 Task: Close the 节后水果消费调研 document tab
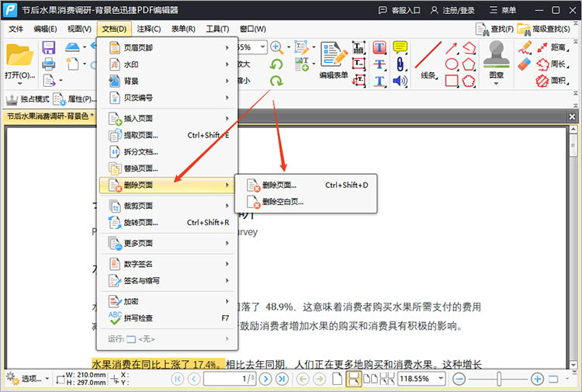572,117
